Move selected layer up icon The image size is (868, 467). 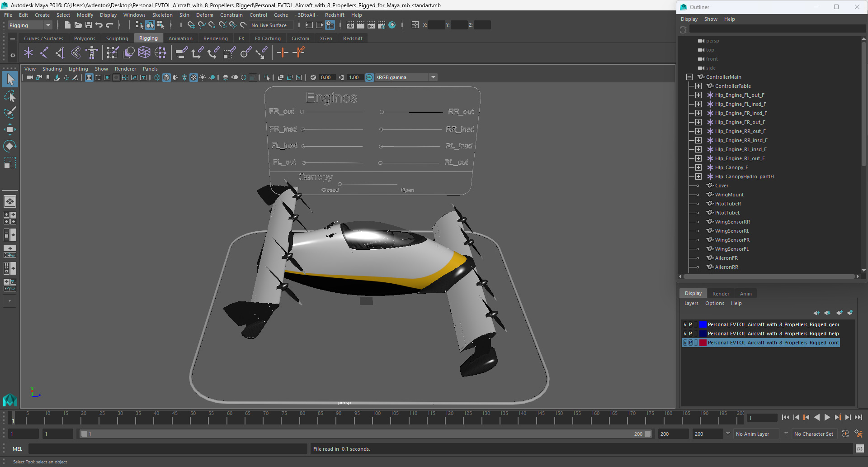pos(816,313)
